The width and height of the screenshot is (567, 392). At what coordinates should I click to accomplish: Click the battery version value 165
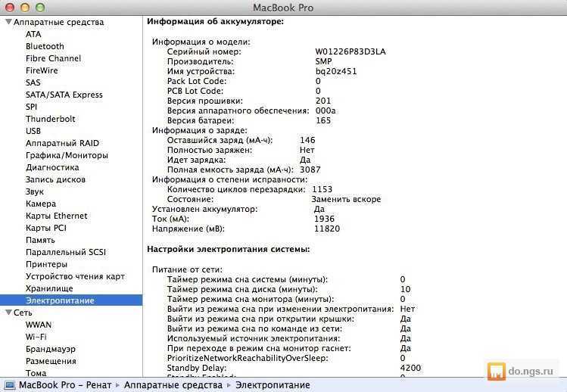(x=323, y=120)
